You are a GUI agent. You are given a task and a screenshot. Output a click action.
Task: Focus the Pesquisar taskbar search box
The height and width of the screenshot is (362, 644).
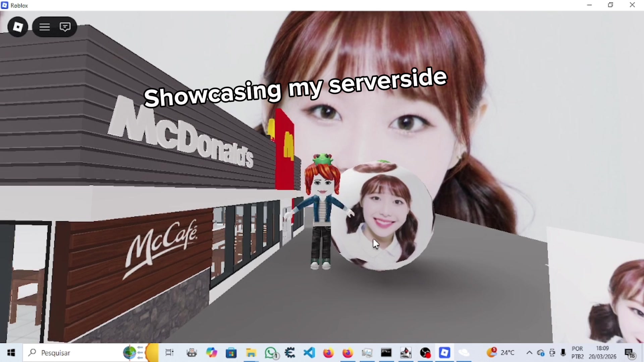coord(91,353)
